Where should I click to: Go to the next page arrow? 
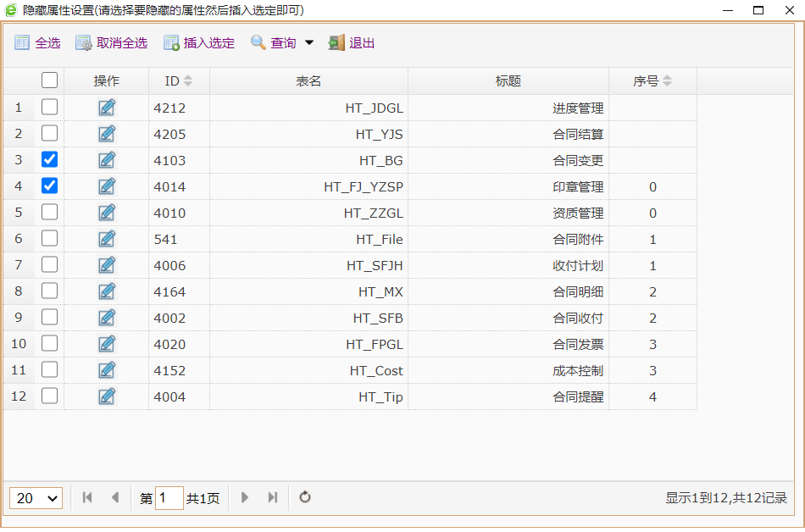tap(245, 497)
